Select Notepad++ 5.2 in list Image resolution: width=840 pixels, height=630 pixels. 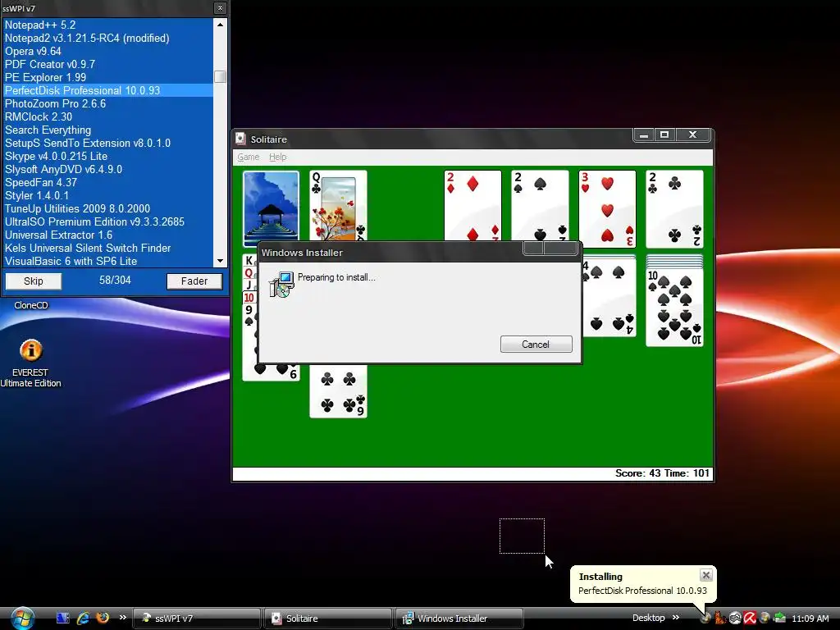pyautogui.click(x=108, y=25)
